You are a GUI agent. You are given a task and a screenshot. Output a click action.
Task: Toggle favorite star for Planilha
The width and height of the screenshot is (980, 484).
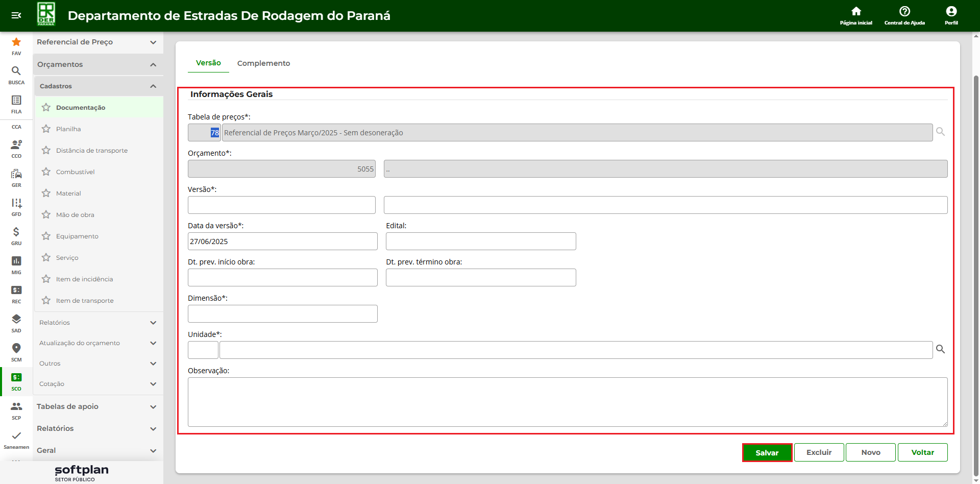point(46,129)
